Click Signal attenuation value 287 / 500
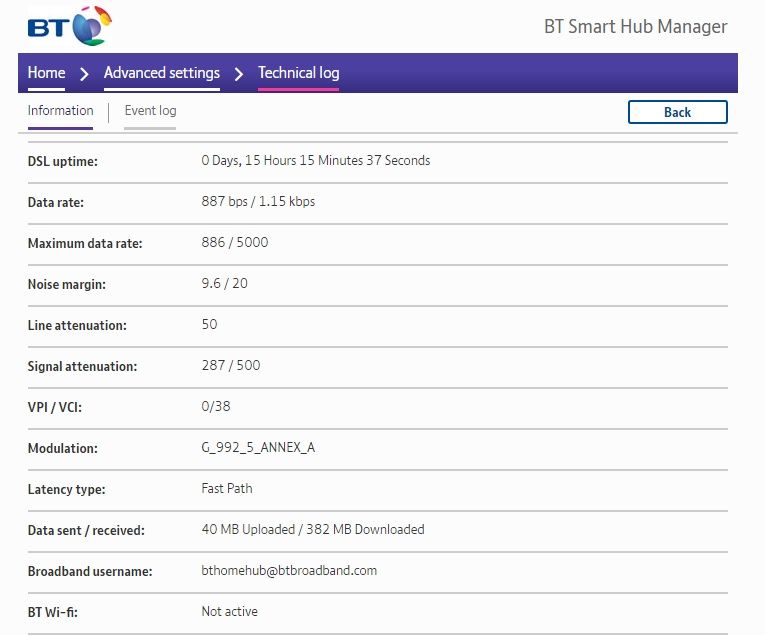 (231, 365)
